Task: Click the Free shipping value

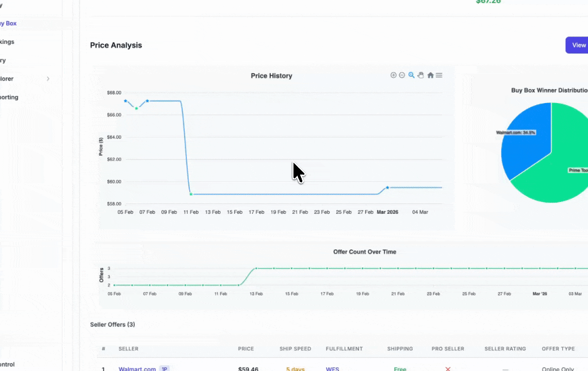Action: pos(400,369)
